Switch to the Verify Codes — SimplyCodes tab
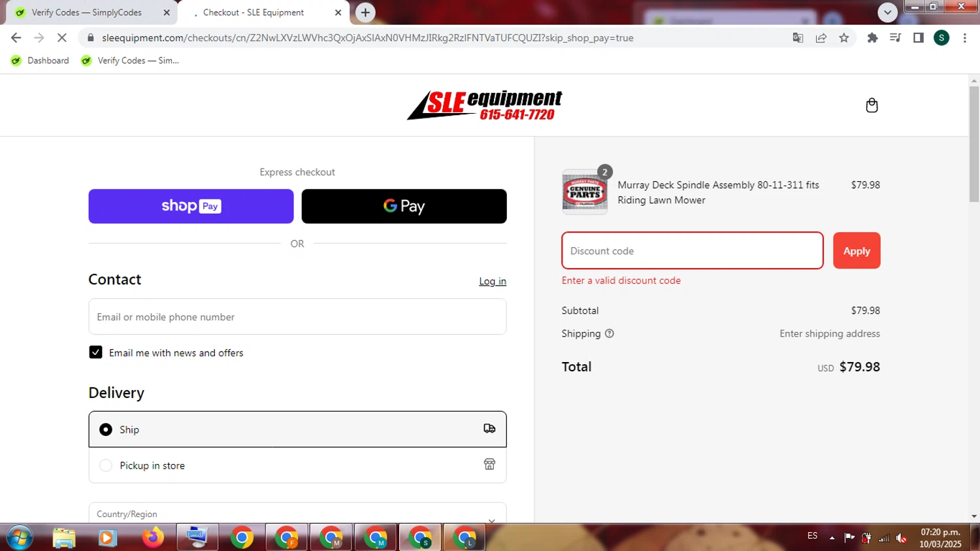Screen dimensions: 980x551 (x=91, y=12)
